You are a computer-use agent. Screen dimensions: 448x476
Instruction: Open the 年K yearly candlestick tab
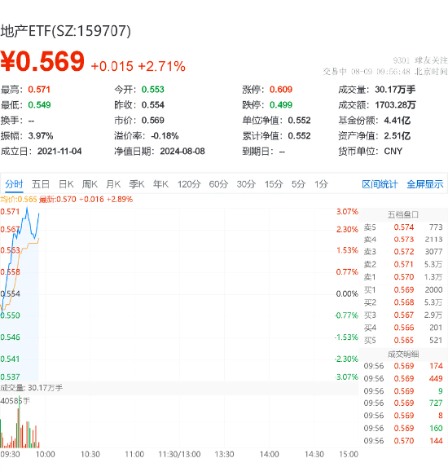tap(160, 184)
